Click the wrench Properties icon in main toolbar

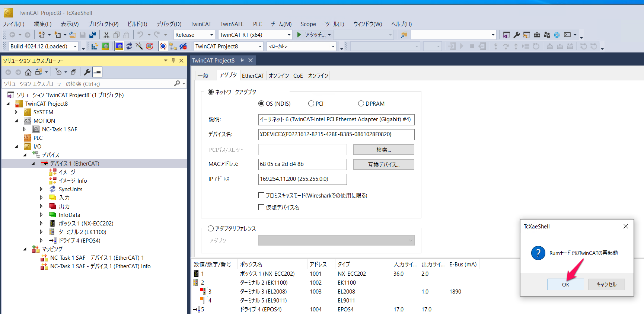point(517,35)
